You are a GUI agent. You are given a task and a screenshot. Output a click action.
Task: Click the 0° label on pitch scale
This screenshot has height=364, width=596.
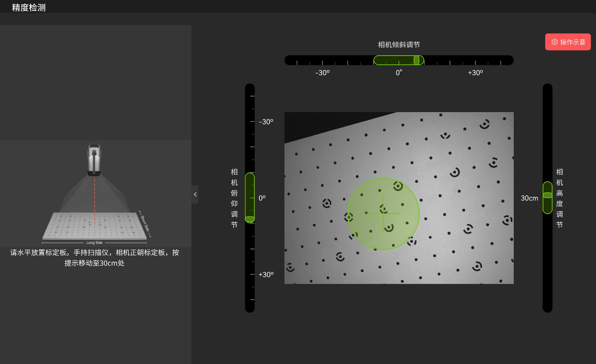[x=262, y=198]
